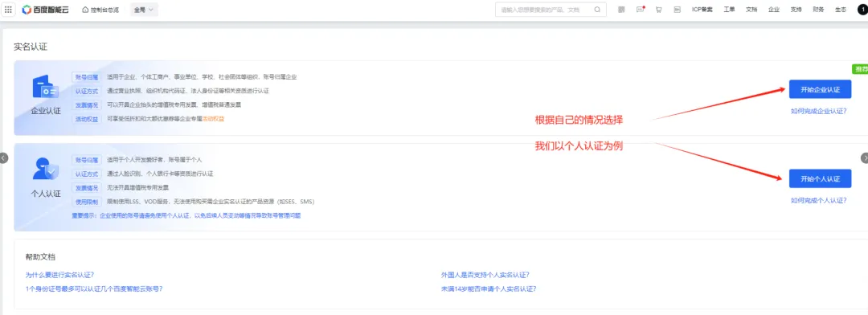Click green 推荐 badge on enterprise card

pyautogui.click(x=860, y=69)
